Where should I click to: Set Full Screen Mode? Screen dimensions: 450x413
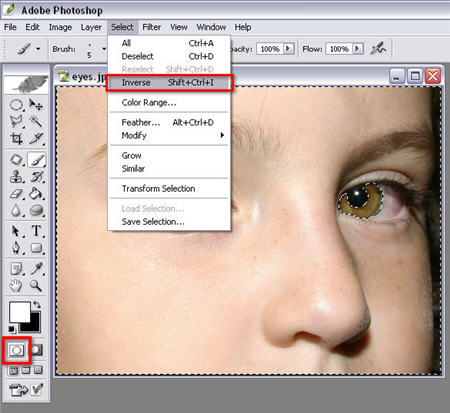pyautogui.click(x=38, y=370)
